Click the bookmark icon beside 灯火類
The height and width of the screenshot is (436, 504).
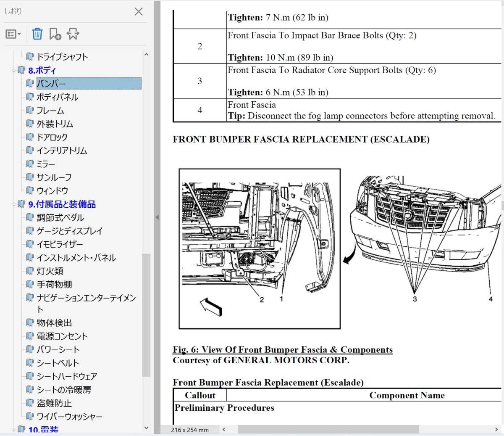(x=30, y=271)
